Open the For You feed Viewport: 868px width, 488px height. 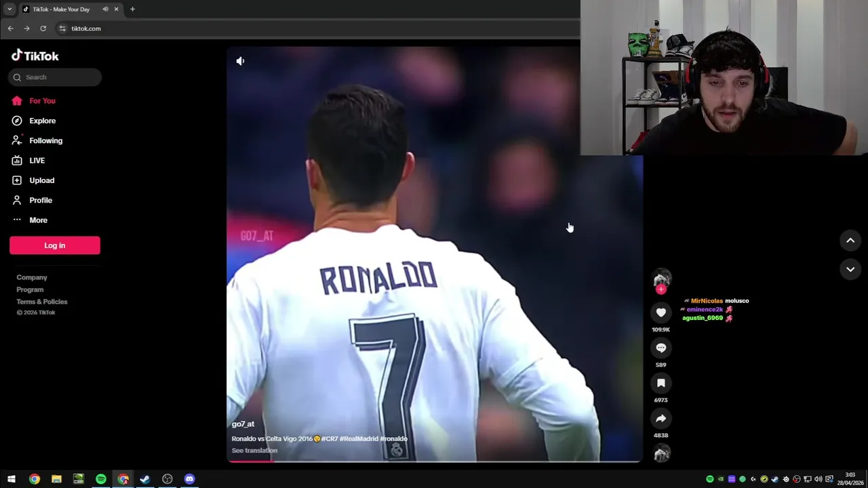34,101
